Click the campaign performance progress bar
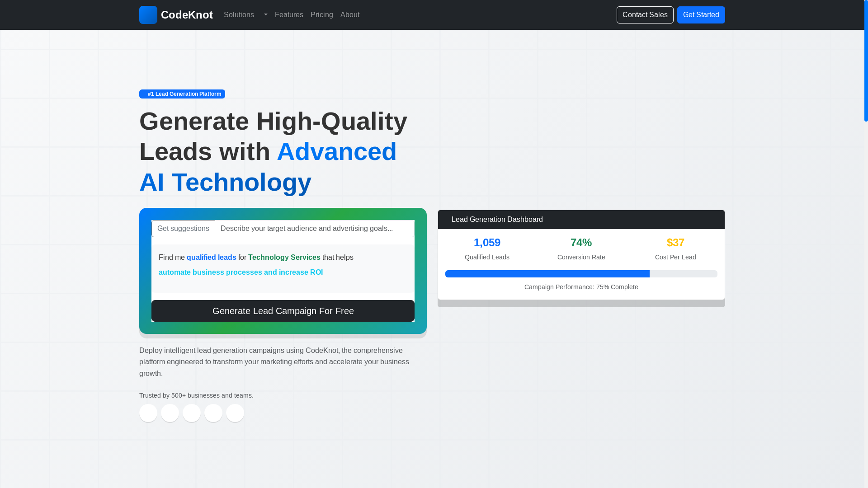The image size is (868, 488). point(581,274)
